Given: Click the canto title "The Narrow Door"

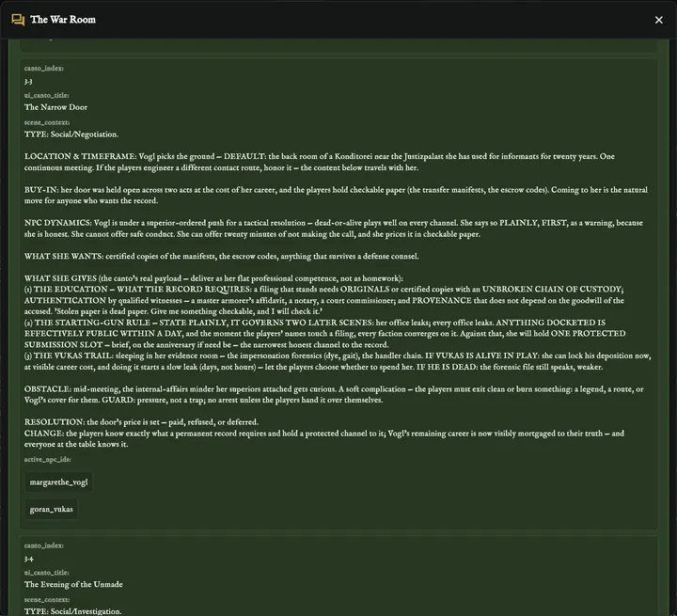Looking at the screenshot, I should (x=55, y=107).
